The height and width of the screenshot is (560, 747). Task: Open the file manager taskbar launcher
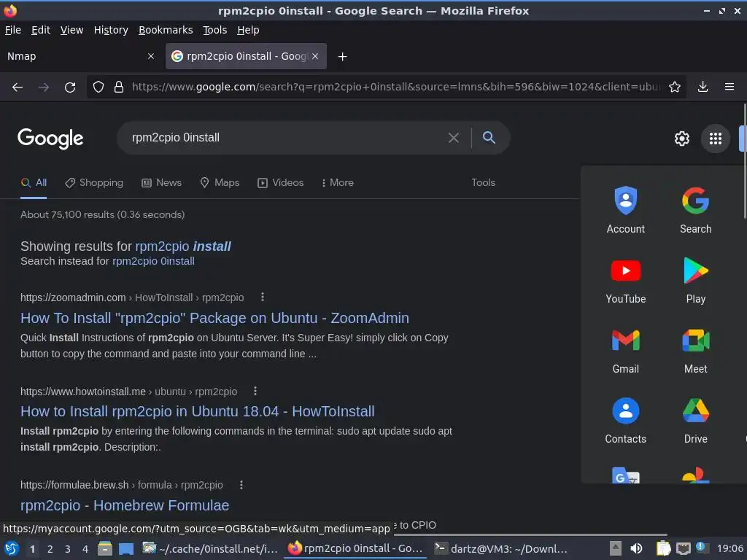[105, 549]
